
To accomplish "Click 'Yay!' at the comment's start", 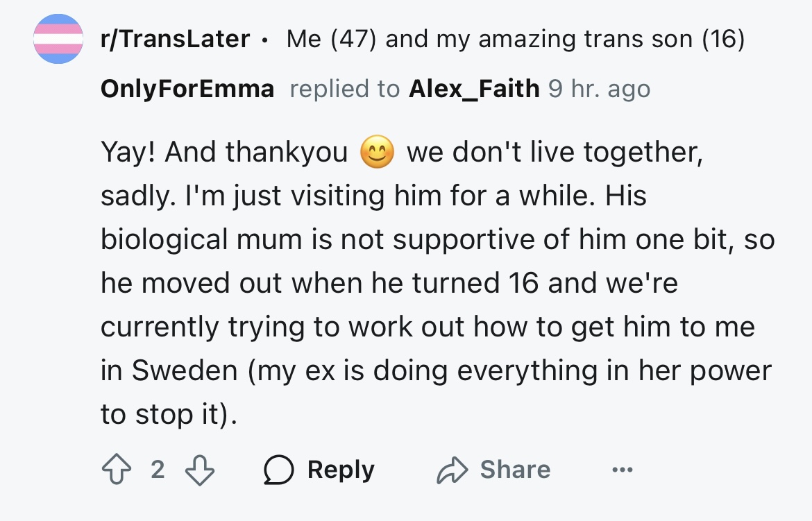I will click(x=128, y=152).
